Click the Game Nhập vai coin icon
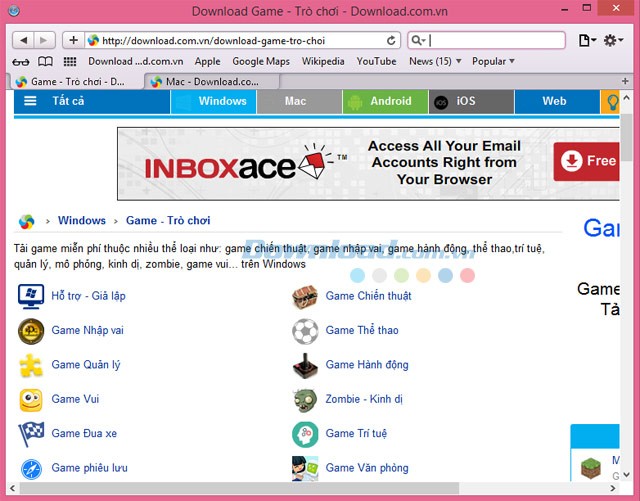Viewport: 640px width, 501px height. (31, 331)
